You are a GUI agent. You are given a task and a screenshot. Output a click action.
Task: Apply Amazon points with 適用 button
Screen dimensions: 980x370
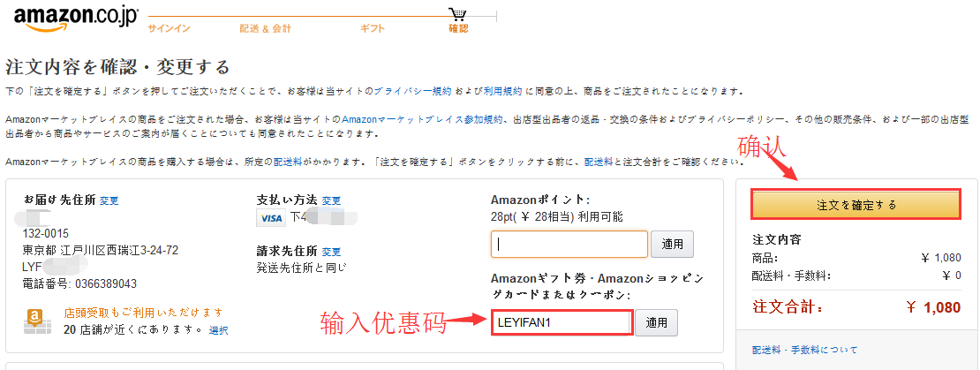pyautogui.click(x=672, y=244)
